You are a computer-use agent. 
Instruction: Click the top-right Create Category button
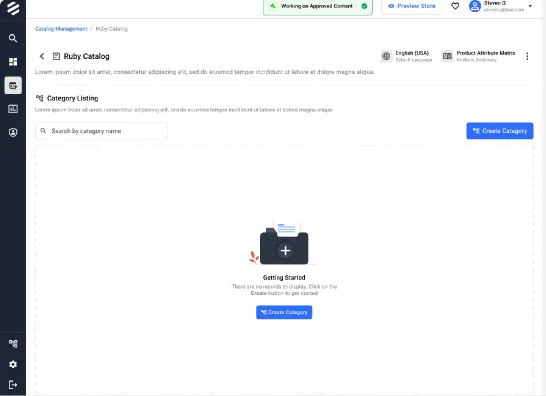[500, 131]
